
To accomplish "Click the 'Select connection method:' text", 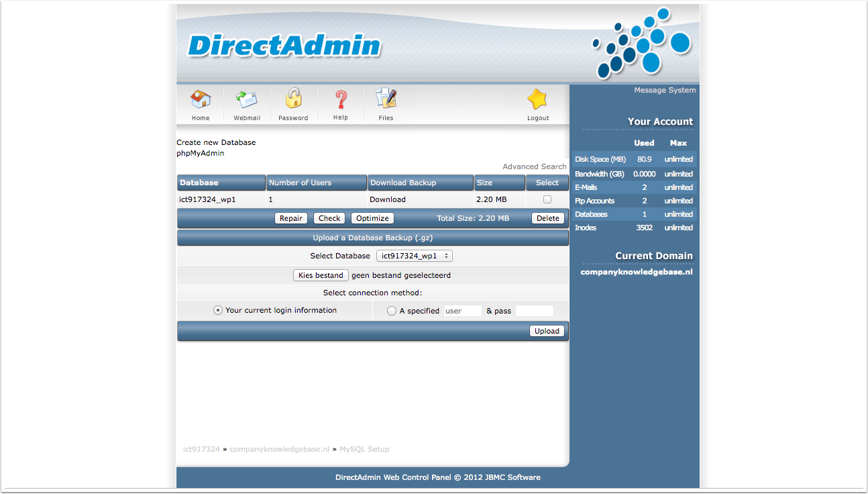I will [x=372, y=293].
